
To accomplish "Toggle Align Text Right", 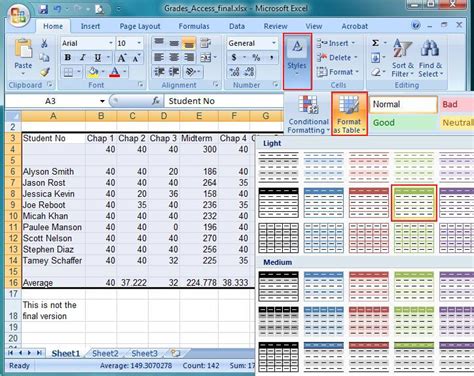I will pyautogui.click(x=189, y=58).
